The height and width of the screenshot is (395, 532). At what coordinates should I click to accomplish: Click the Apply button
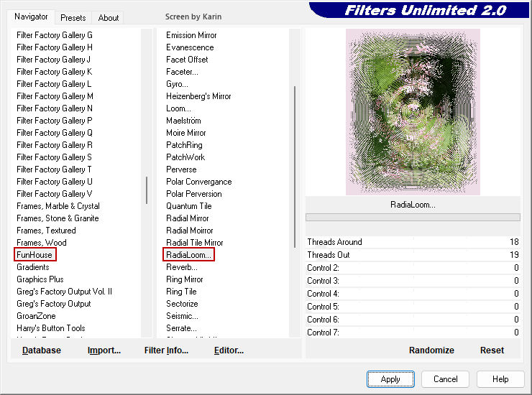pyautogui.click(x=390, y=379)
